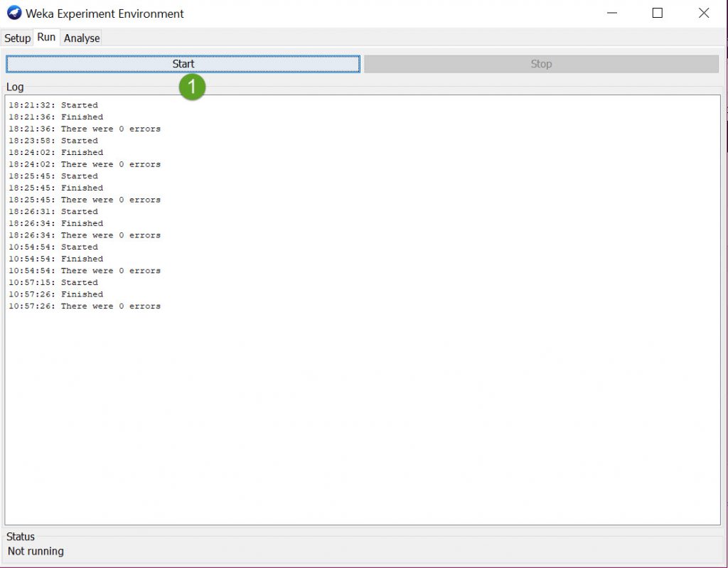The image size is (728, 568).
Task: Click the last log line at 10:57:26
Action: click(x=85, y=306)
